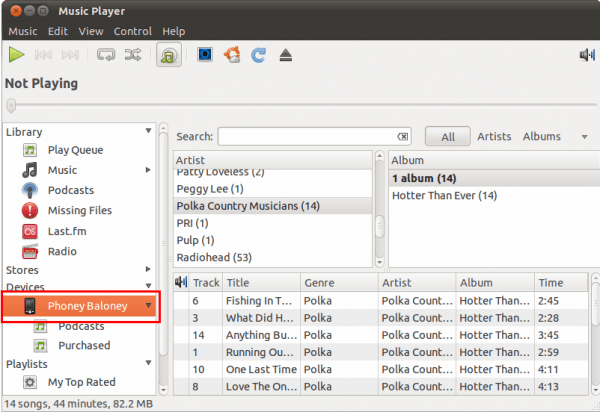The width and height of the screenshot is (600, 412).
Task: Sort by Genre column header
Action: (x=339, y=283)
